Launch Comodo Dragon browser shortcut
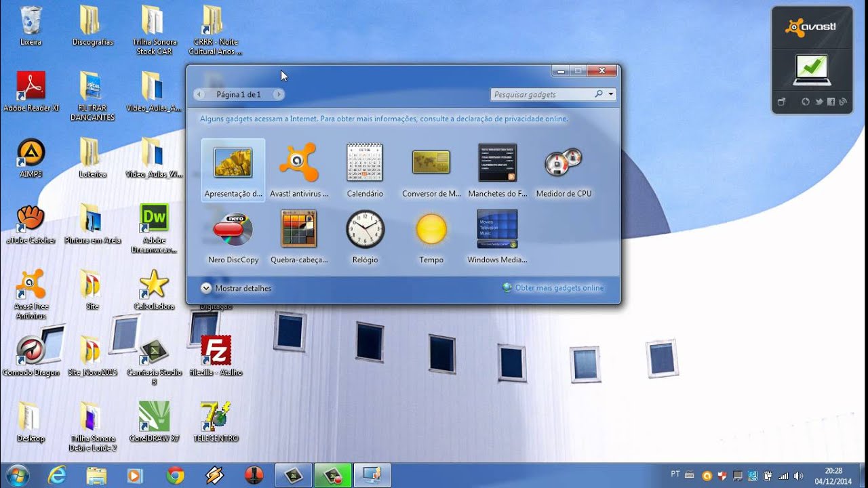The height and width of the screenshot is (488, 868). click(x=31, y=357)
